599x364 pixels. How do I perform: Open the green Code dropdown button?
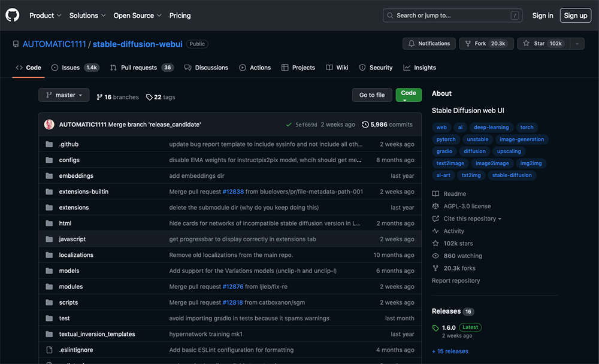pos(409,95)
